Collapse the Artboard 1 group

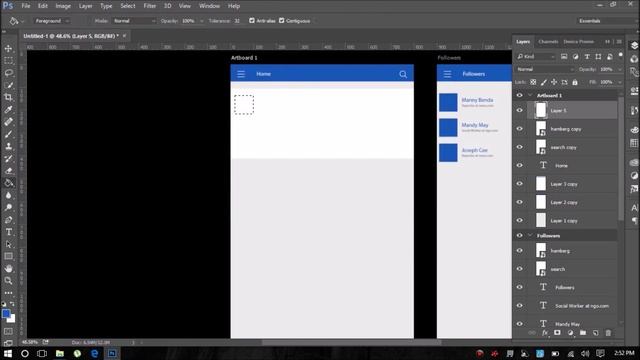530,95
